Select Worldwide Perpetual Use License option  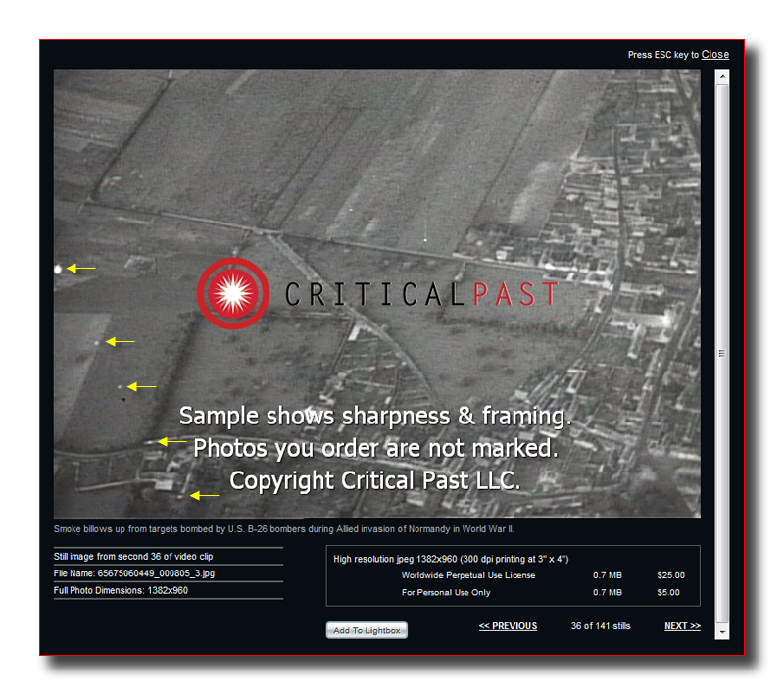click(468, 575)
